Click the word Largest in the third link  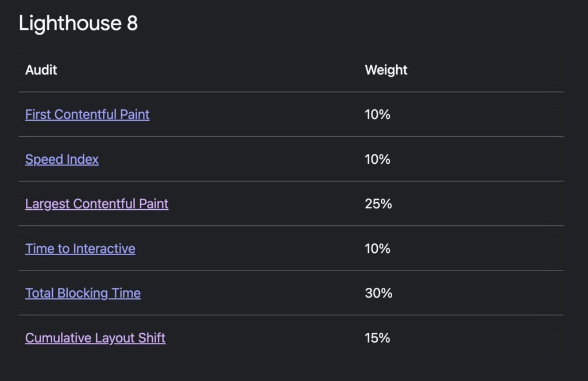[x=47, y=204]
